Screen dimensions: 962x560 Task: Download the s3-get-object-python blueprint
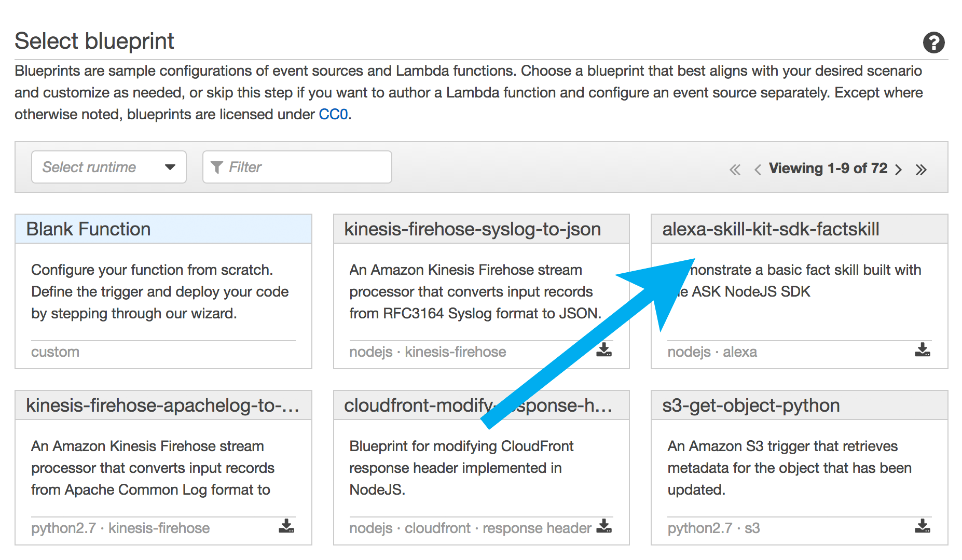click(922, 526)
